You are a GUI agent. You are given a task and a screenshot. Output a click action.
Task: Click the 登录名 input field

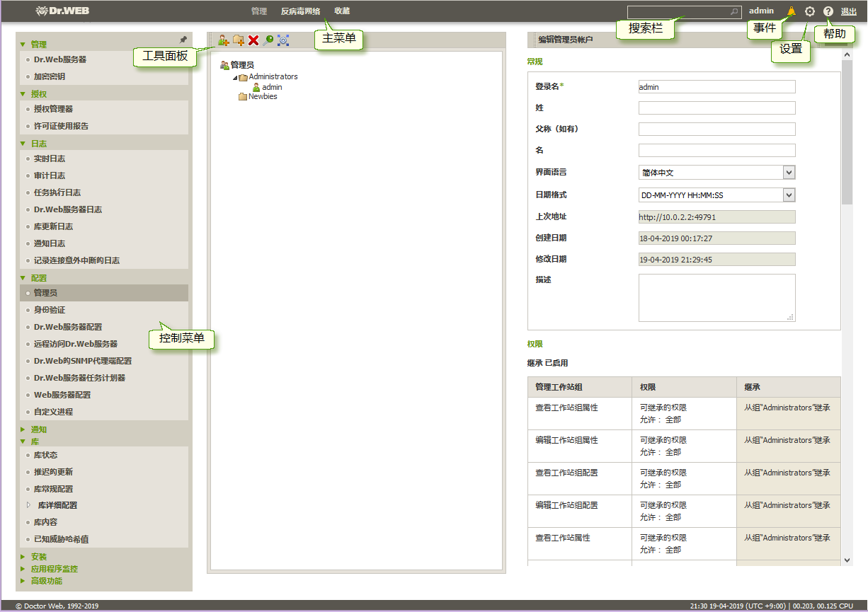click(716, 86)
